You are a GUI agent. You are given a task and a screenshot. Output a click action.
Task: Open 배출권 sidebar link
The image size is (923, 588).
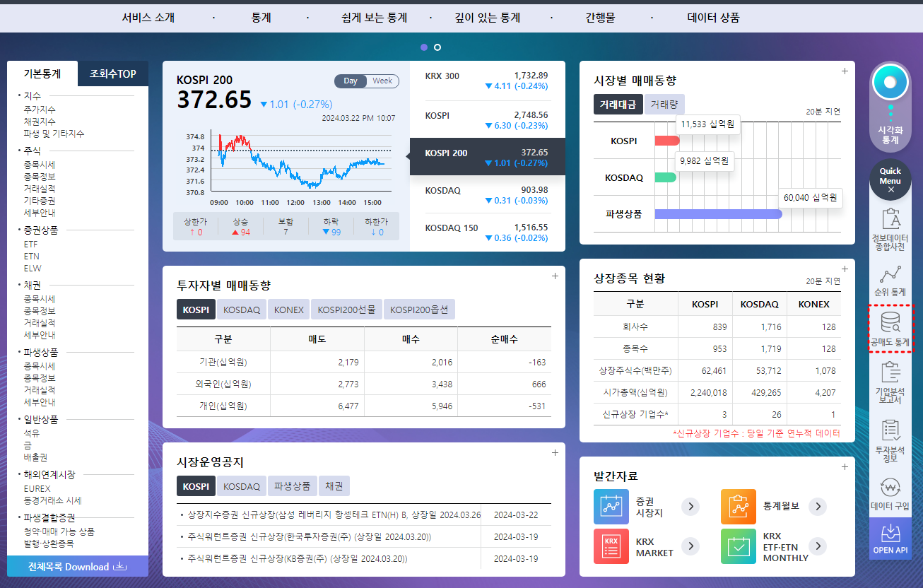[x=35, y=457]
